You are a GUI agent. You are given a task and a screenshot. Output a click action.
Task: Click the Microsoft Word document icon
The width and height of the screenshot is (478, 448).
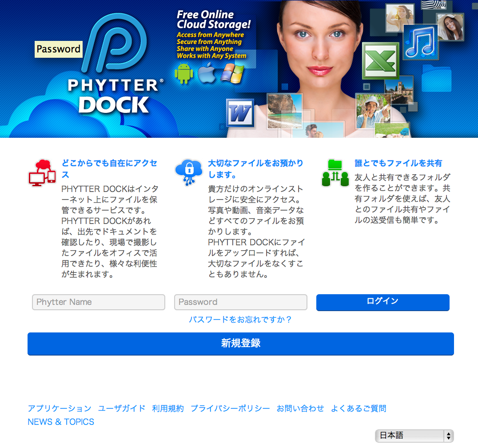click(239, 112)
